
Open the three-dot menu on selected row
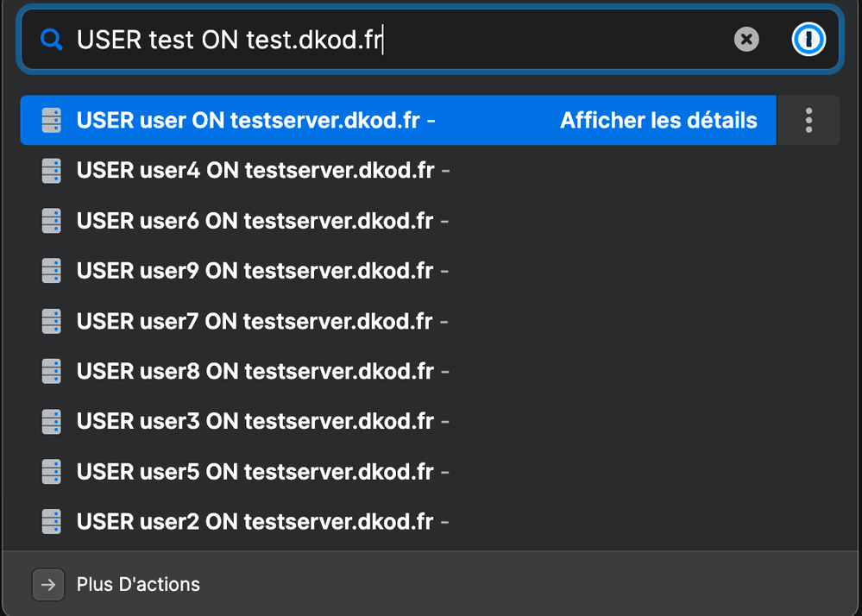click(809, 120)
